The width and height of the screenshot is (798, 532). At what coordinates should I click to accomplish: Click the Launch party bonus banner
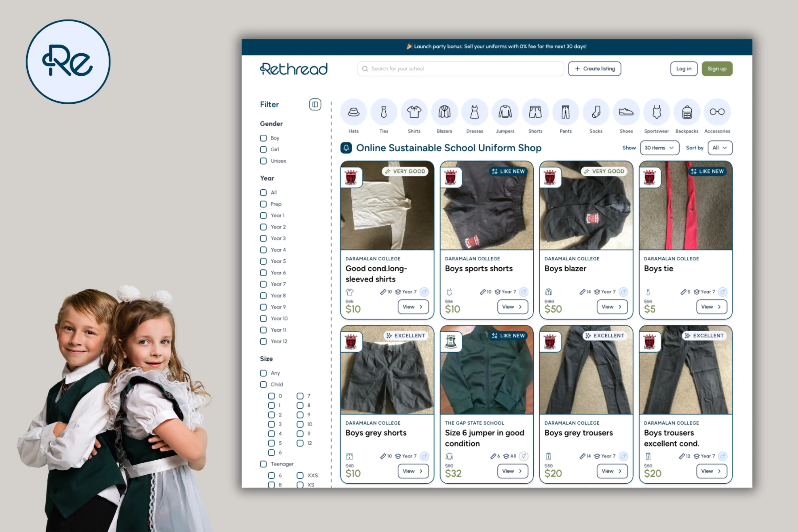497,47
